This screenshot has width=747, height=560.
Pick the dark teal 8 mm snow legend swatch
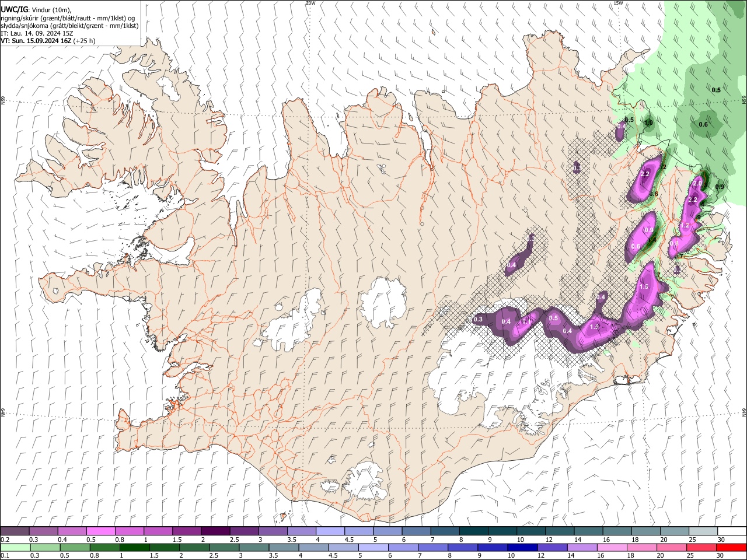coord(474,531)
